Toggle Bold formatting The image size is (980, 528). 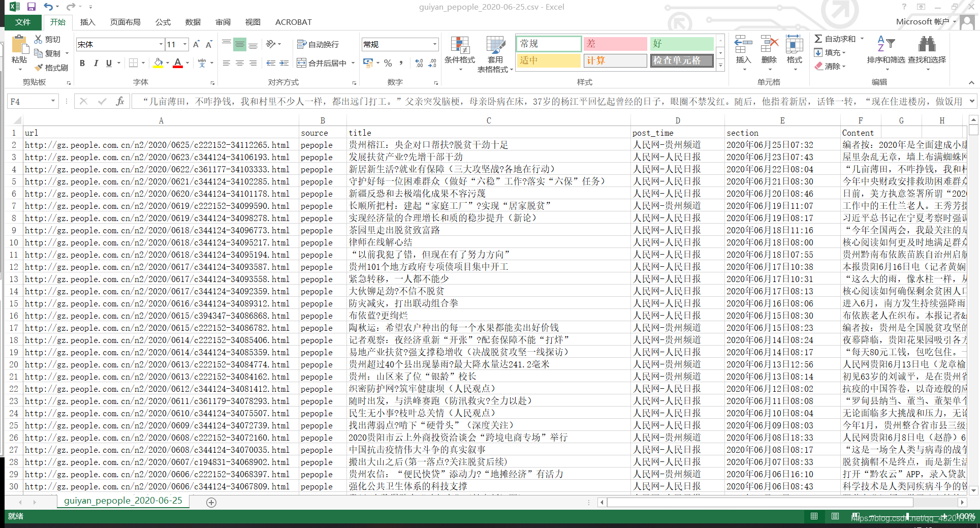click(x=82, y=63)
